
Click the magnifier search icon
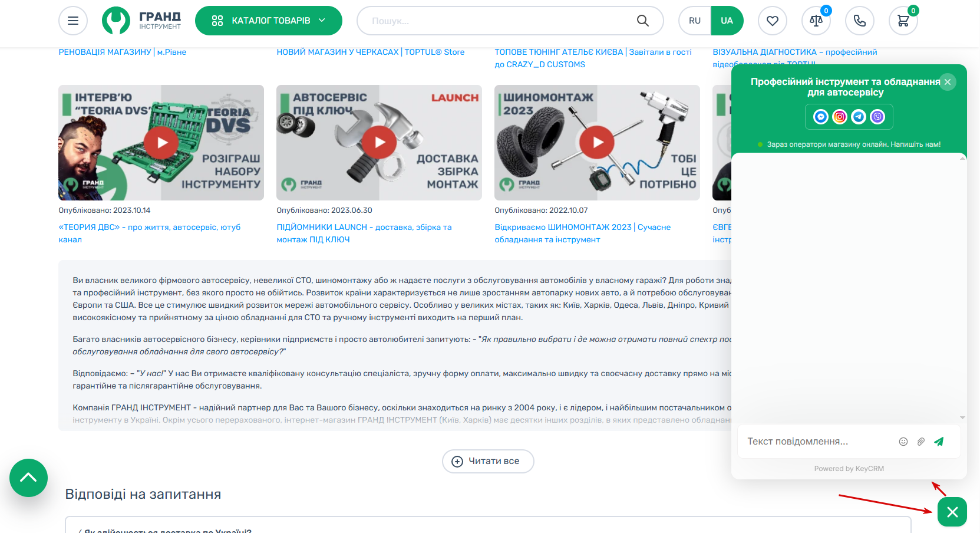[x=643, y=21]
